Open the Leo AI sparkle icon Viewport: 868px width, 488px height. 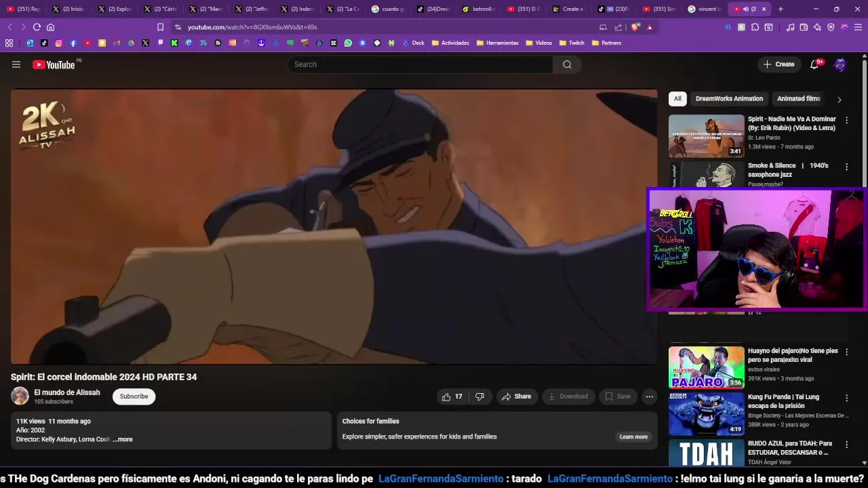pyautogui.click(x=817, y=27)
